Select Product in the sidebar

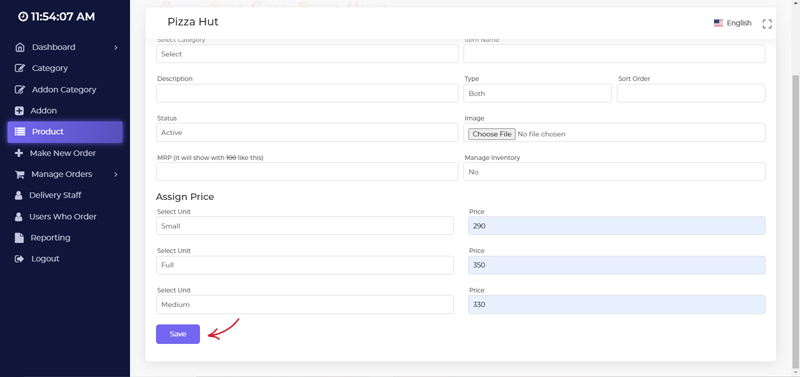click(65, 132)
